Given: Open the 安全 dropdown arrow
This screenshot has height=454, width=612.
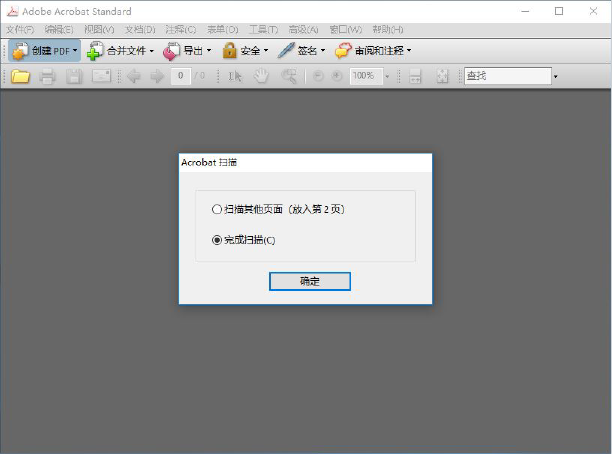Looking at the screenshot, I should 266,50.
